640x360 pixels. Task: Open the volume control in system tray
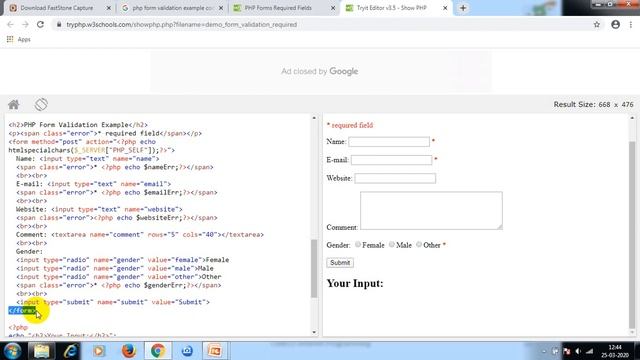point(578,351)
